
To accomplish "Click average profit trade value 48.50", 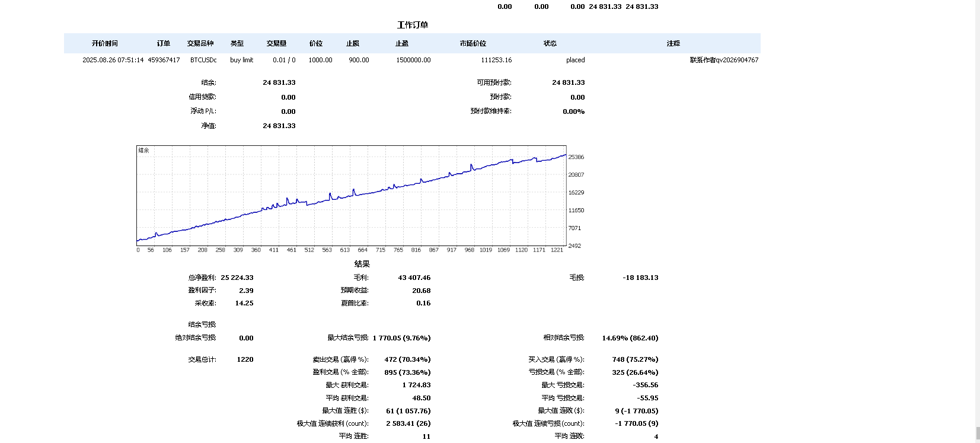I will pyautogui.click(x=422, y=398).
